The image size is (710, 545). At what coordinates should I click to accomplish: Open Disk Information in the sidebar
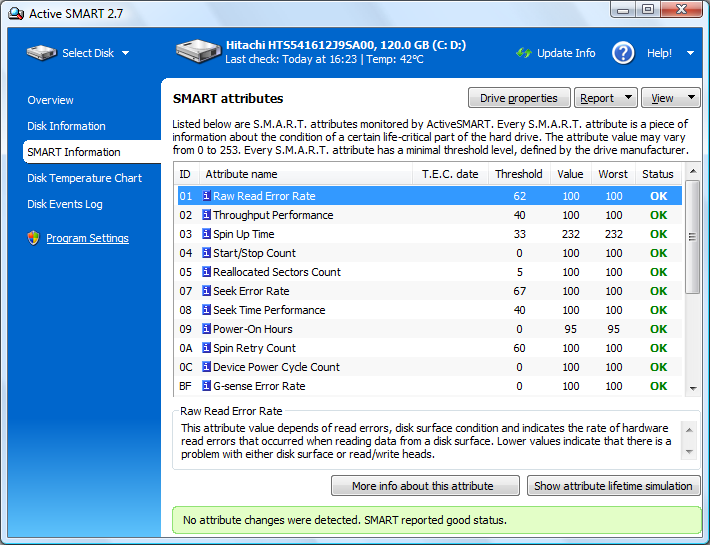click(x=66, y=126)
